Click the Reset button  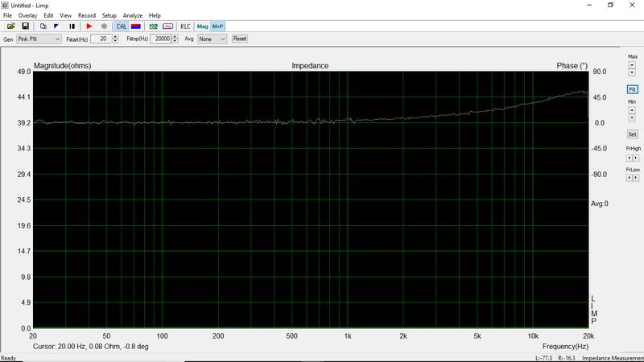point(239,39)
